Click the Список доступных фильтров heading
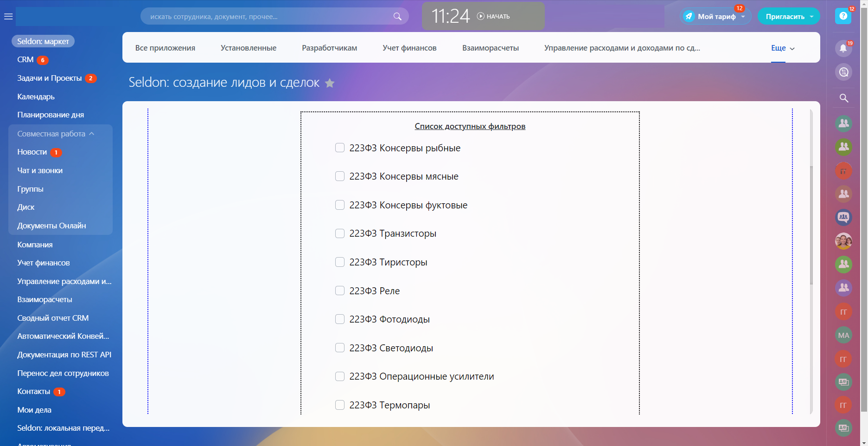868x446 pixels. point(470,126)
